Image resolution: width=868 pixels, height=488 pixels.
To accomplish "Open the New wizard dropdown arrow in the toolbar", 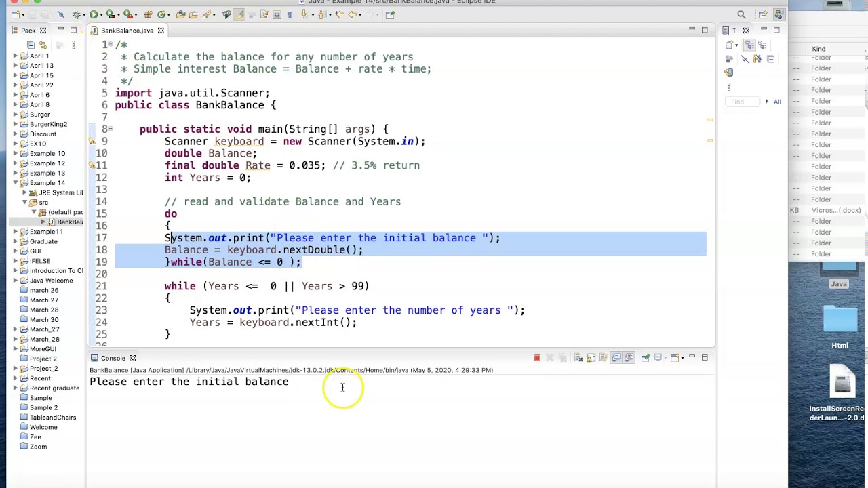I will [x=23, y=15].
